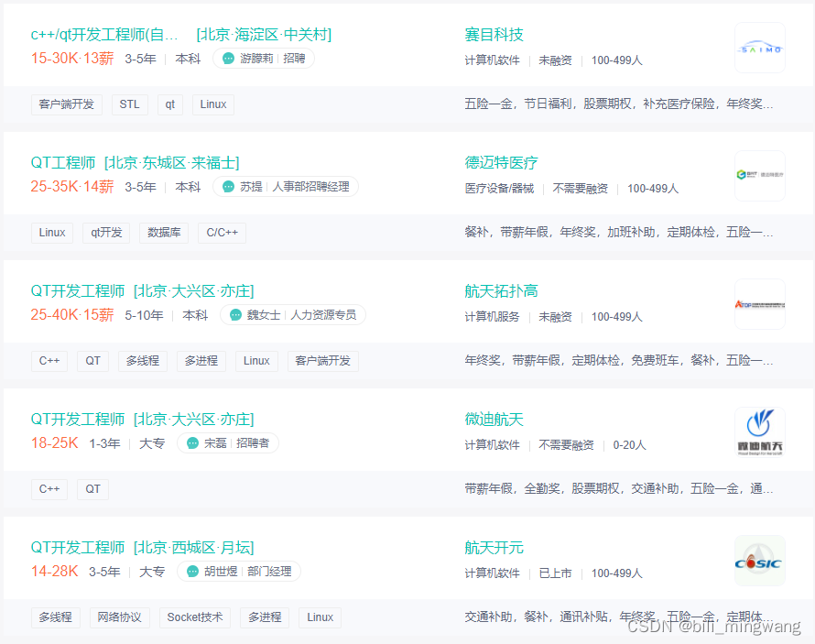This screenshot has height=644, width=815.
Task: Click the 医疗设备/器械 industry text
Action: (499, 189)
